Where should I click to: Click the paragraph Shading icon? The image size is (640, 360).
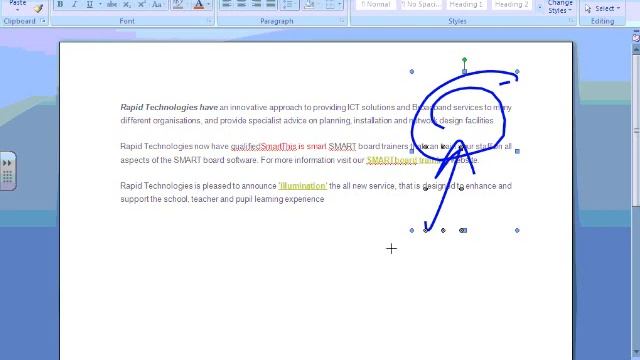(x=309, y=4)
